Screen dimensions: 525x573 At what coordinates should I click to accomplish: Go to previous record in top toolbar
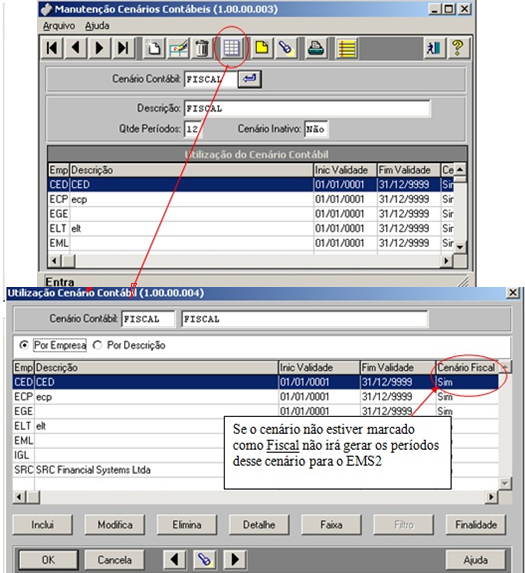pos(76,48)
